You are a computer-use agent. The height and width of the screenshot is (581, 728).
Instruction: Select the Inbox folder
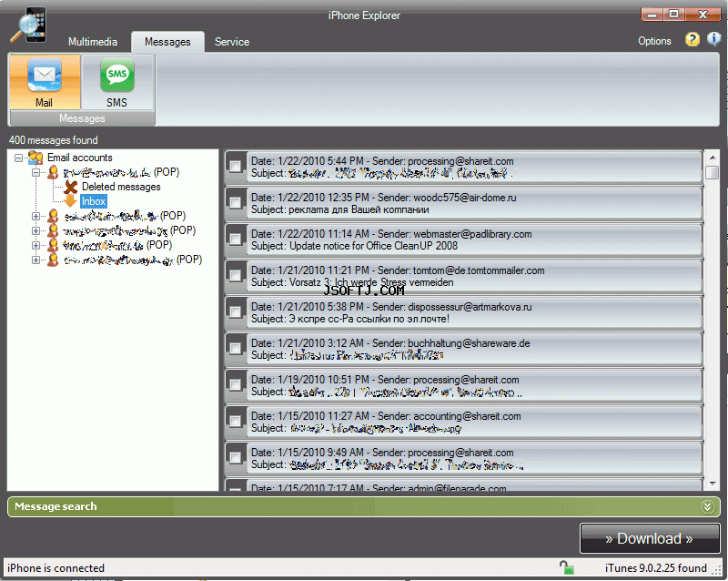tap(94, 201)
